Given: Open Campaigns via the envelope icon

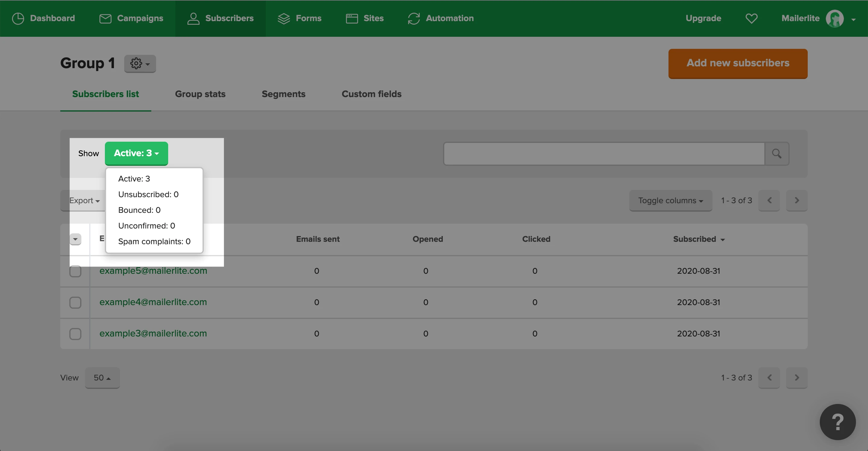Looking at the screenshot, I should 105,18.
